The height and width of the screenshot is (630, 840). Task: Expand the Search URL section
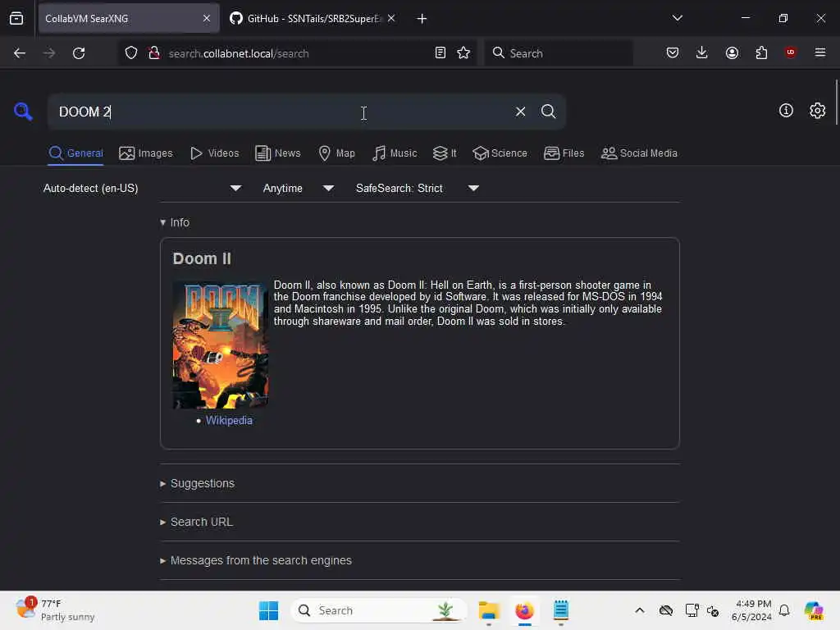click(197, 522)
